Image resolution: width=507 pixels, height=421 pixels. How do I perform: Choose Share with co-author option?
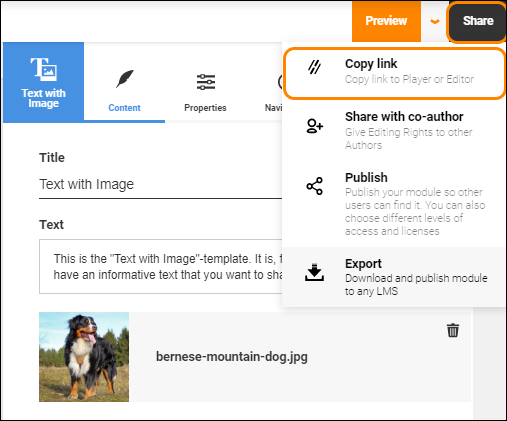(x=394, y=130)
